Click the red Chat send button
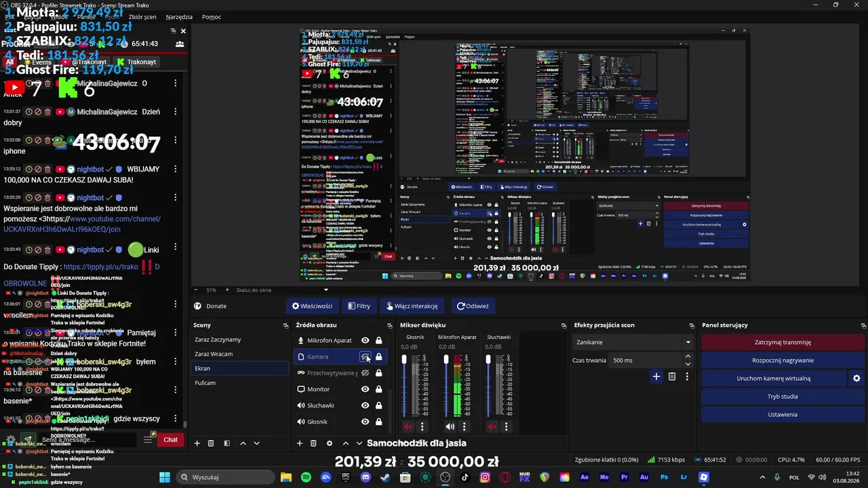The height and width of the screenshot is (488, 868). [x=170, y=440]
